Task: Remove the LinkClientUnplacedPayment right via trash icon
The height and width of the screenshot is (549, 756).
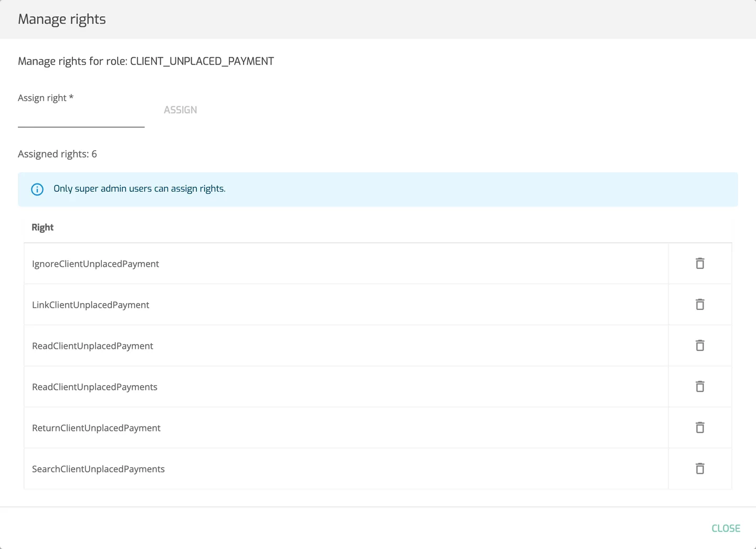Action: click(700, 304)
